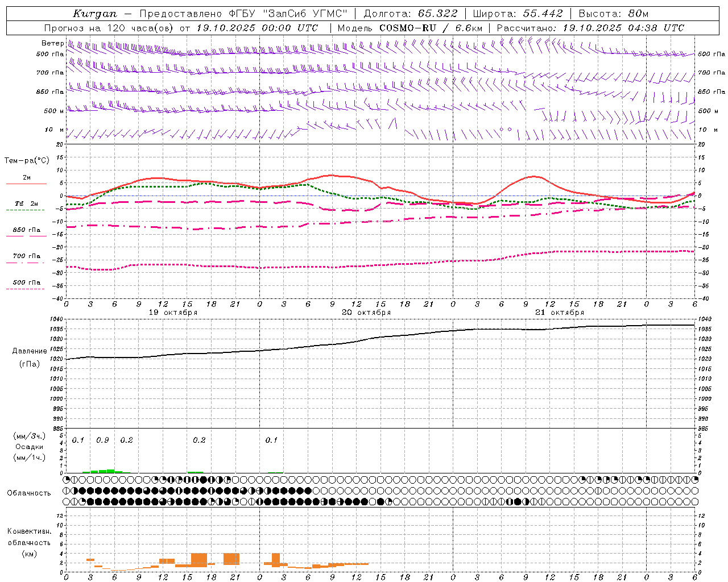Screen dimensions: 728x582
Task: Click the 19 октября date label
Action: coord(173,313)
